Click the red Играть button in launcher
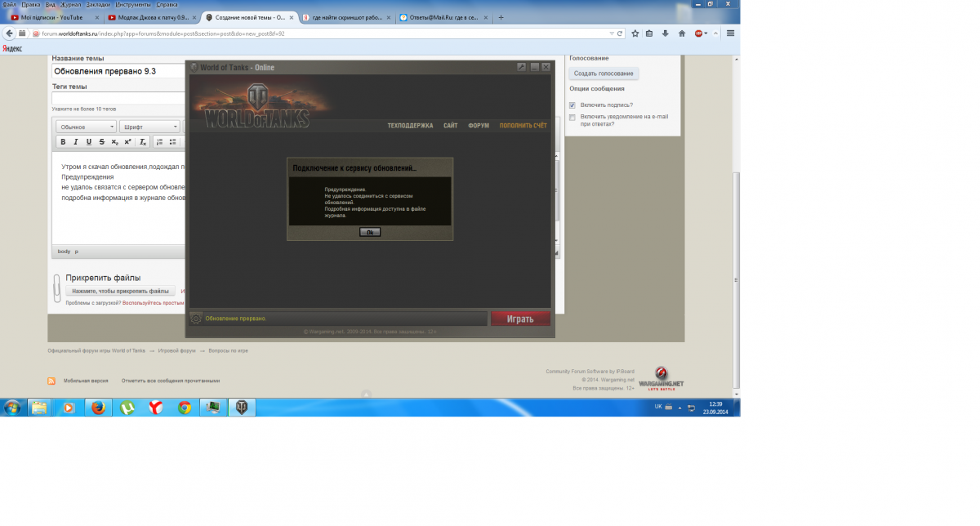 tap(520, 319)
